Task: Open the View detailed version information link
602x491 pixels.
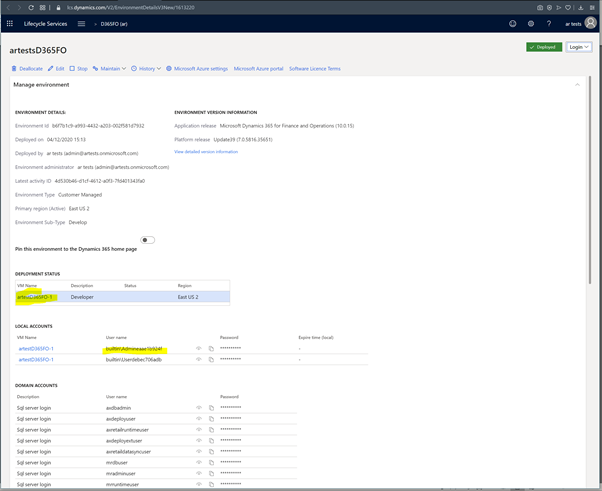Action: pyautogui.click(x=206, y=152)
